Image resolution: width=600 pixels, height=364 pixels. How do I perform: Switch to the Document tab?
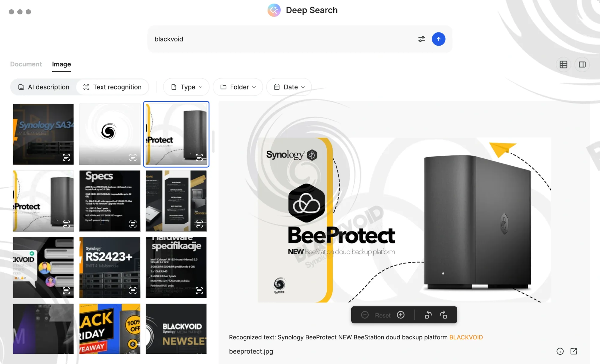pyautogui.click(x=26, y=64)
